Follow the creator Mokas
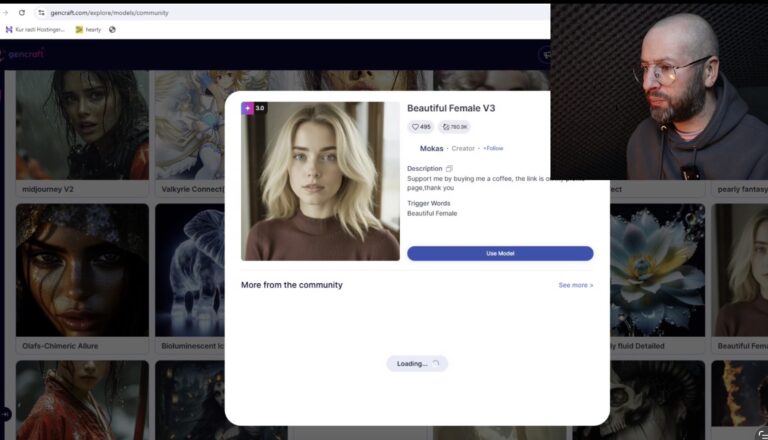 [x=494, y=148]
